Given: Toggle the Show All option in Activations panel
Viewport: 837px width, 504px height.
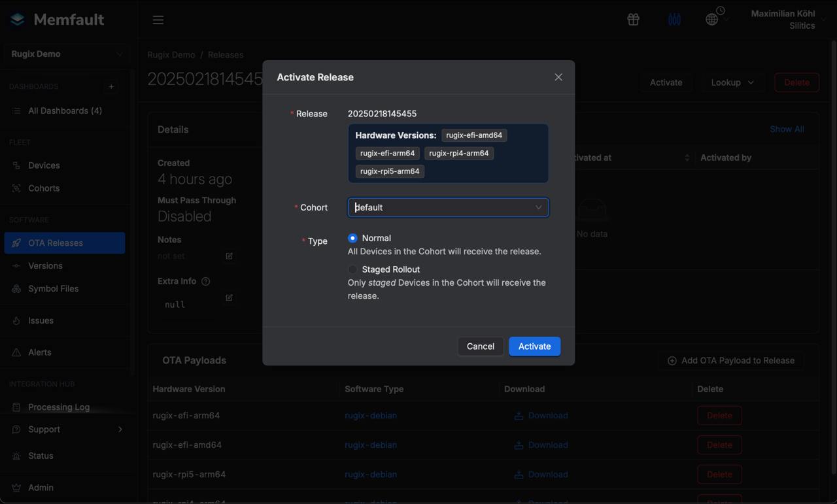Looking at the screenshot, I should tap(787, 129).
